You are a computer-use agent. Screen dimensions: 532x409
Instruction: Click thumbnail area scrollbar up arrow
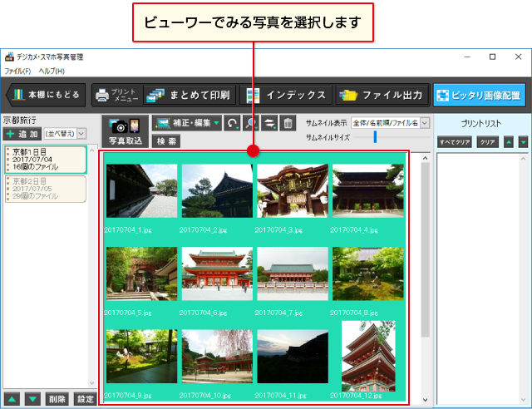[x=425, y=158]
